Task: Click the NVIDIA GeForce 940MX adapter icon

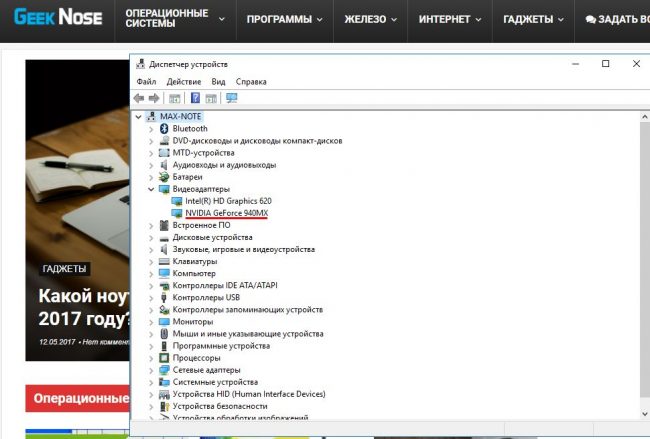Action: [177, 213]
